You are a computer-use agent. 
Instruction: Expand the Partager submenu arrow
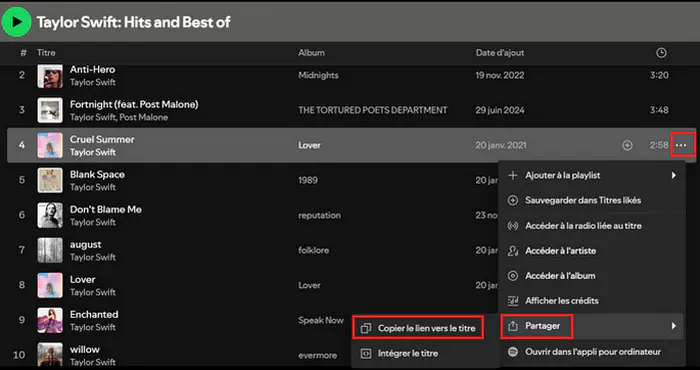(x=674, y=326)
